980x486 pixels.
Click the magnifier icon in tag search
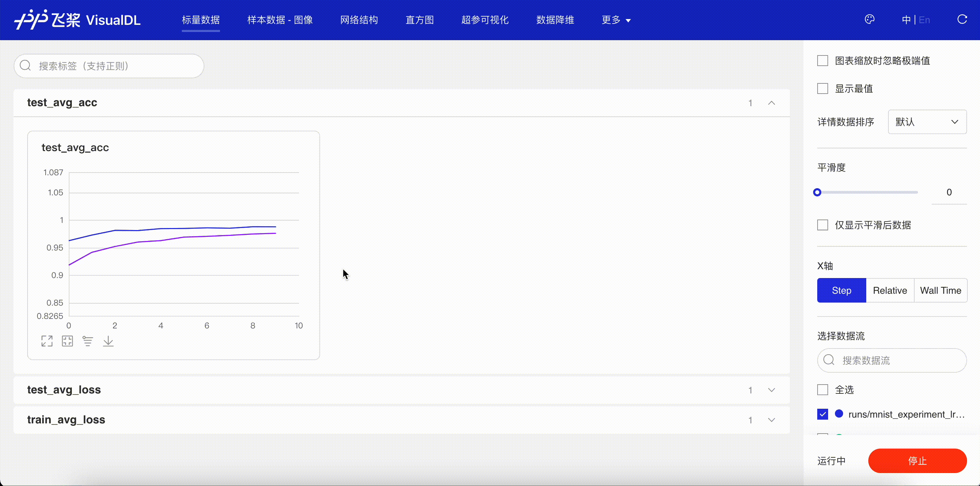26,66
